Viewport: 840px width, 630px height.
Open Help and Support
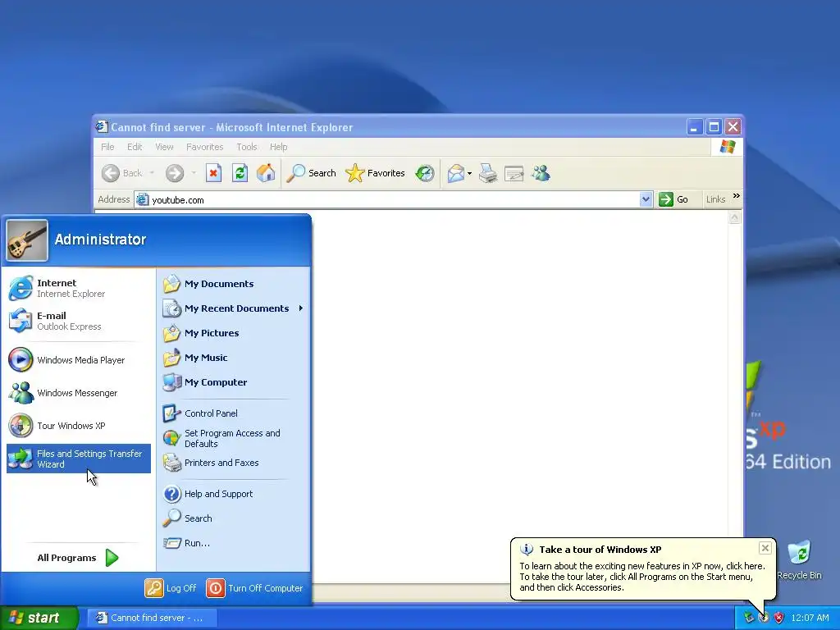pos(234,494)
